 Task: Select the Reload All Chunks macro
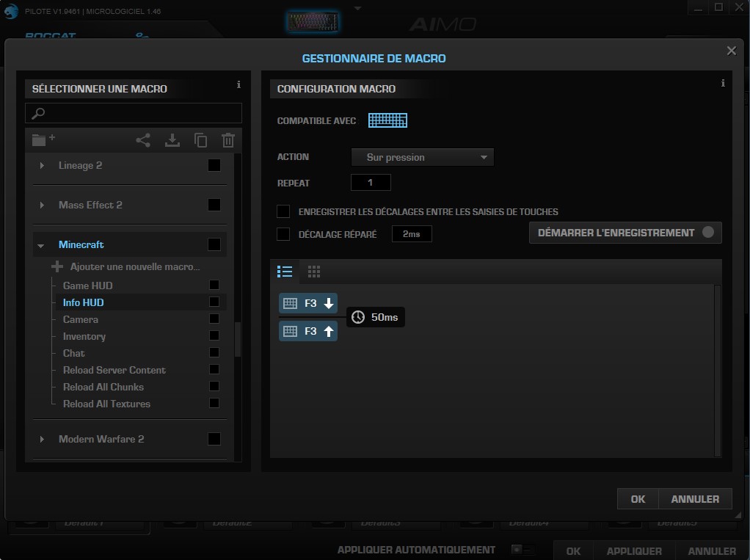click(x=103, y=387)
